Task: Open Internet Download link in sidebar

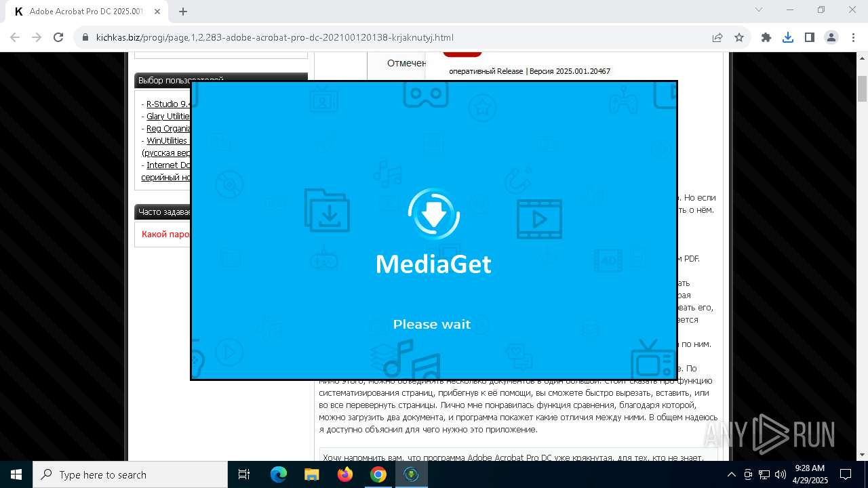Action: pos(168,165)
